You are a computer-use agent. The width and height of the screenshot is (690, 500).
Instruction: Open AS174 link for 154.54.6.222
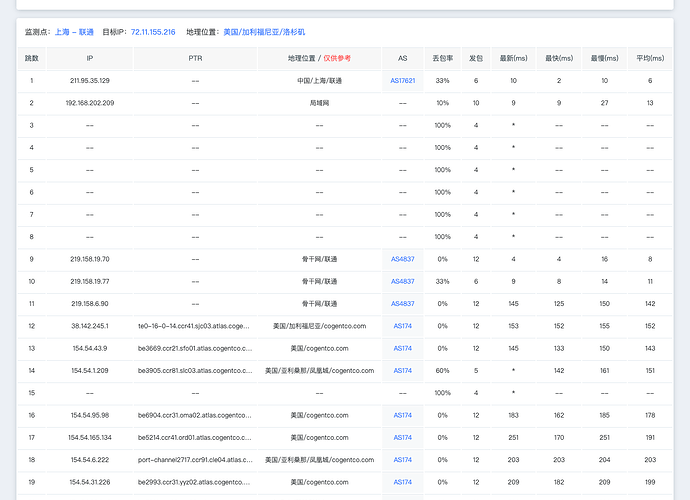(403, 460)
